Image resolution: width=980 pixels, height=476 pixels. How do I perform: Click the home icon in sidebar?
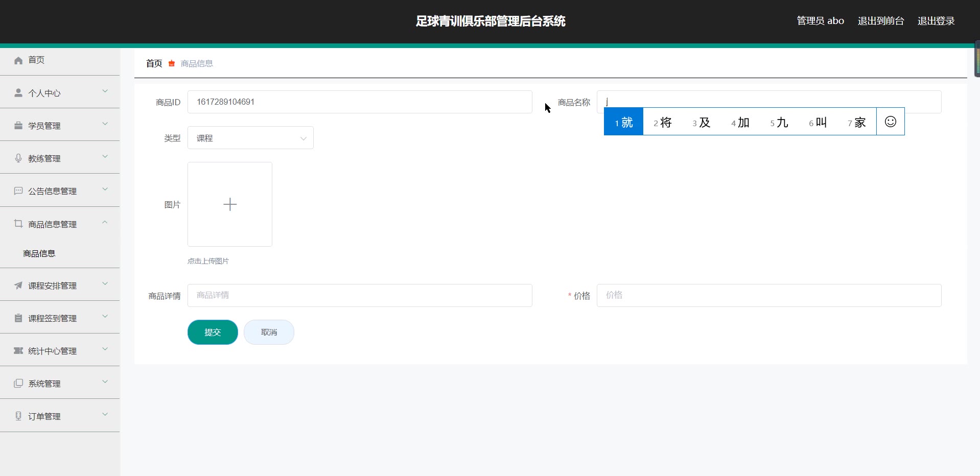click(x=18, y=60)
